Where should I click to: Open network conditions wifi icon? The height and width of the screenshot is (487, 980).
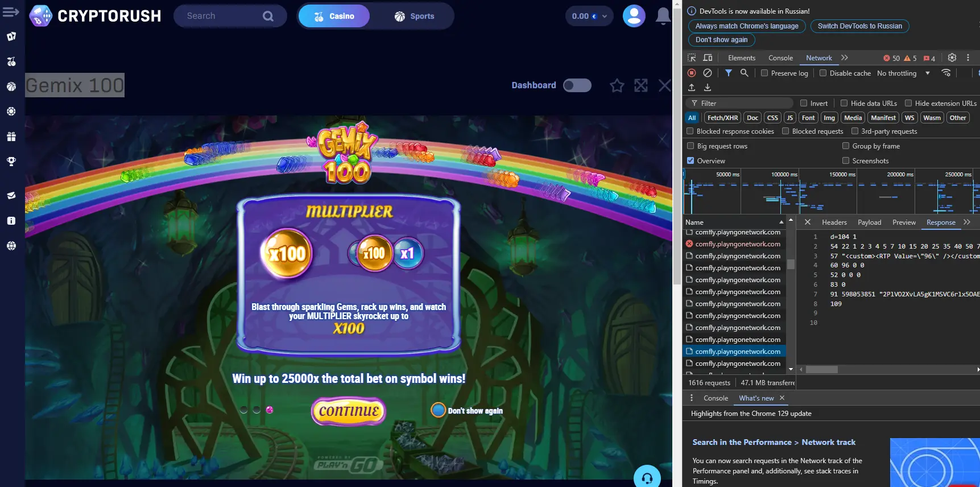point(946,73)
